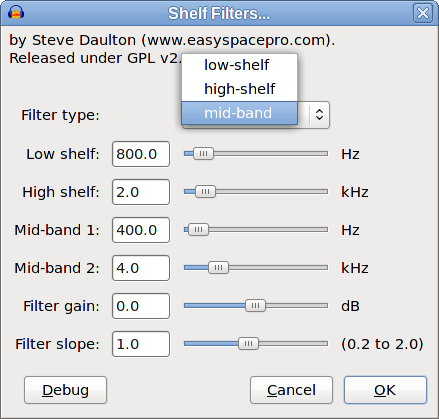The image size is (439, 419).
Task: Click the Audacity headphones icon in title bar
Action: click(16, 13)
